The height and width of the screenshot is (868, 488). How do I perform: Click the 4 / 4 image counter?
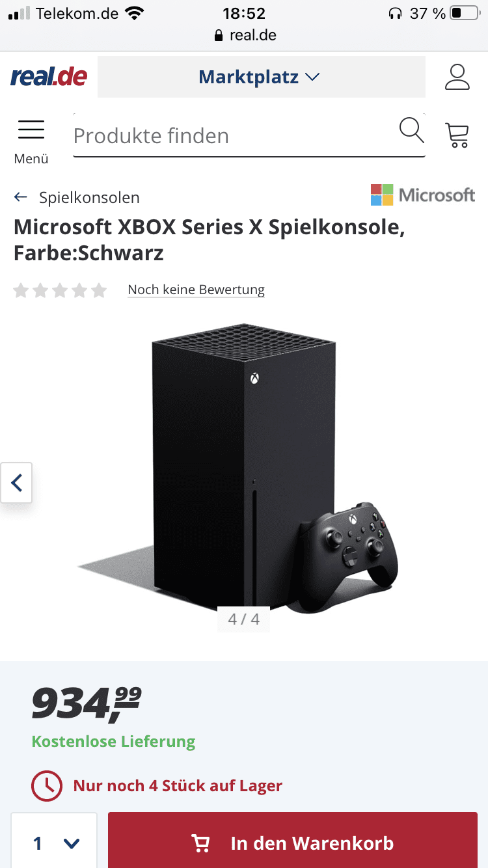coord(243,619)
